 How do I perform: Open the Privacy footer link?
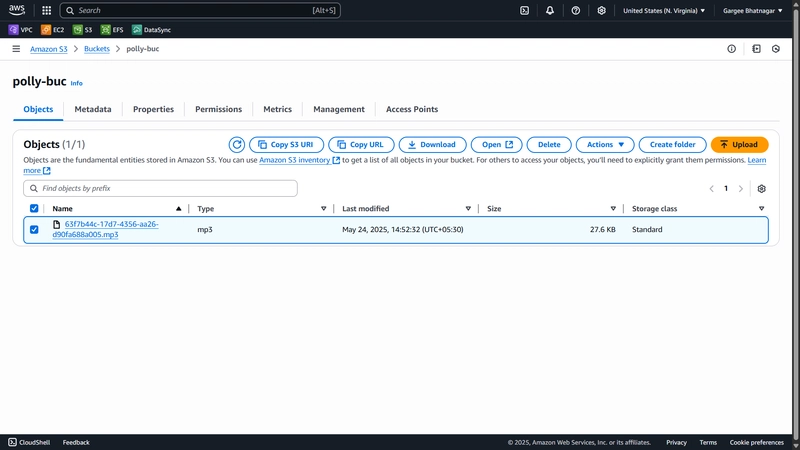click(x=677, y=442)
